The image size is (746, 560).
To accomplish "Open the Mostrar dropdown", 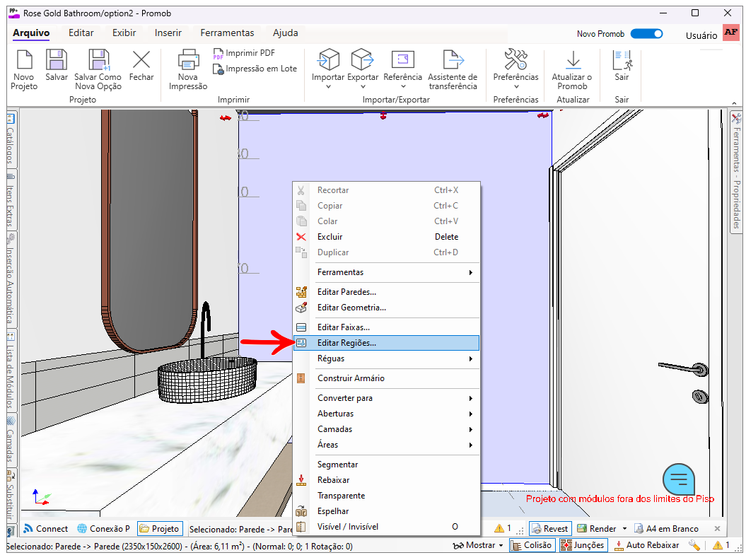I will [x=478, y=545].
